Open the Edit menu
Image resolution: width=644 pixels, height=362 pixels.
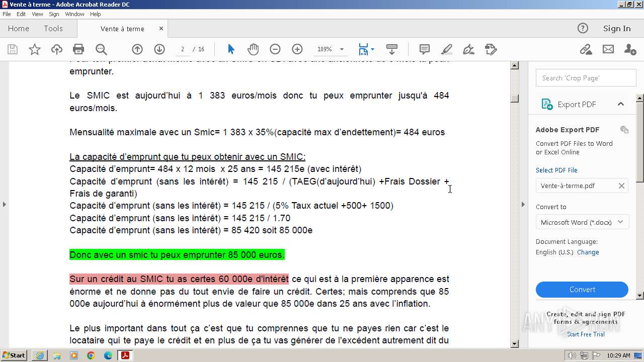21,14
